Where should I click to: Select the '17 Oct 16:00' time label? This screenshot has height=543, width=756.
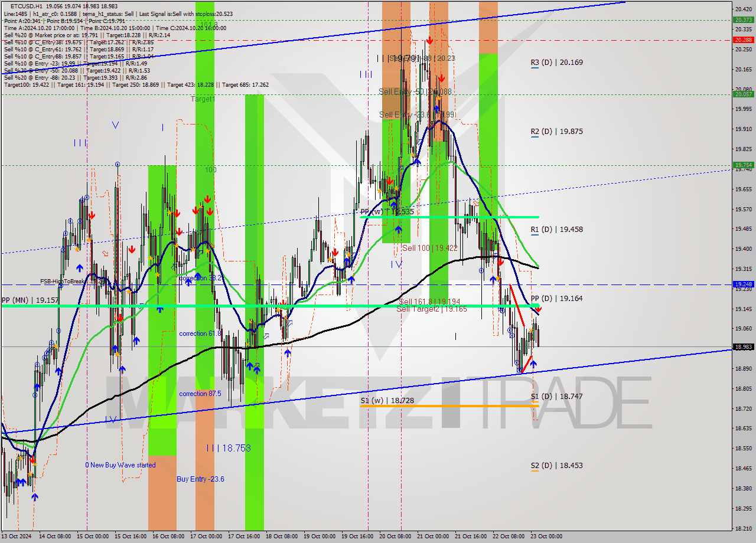pyautogui.click(x=245, y=537)
